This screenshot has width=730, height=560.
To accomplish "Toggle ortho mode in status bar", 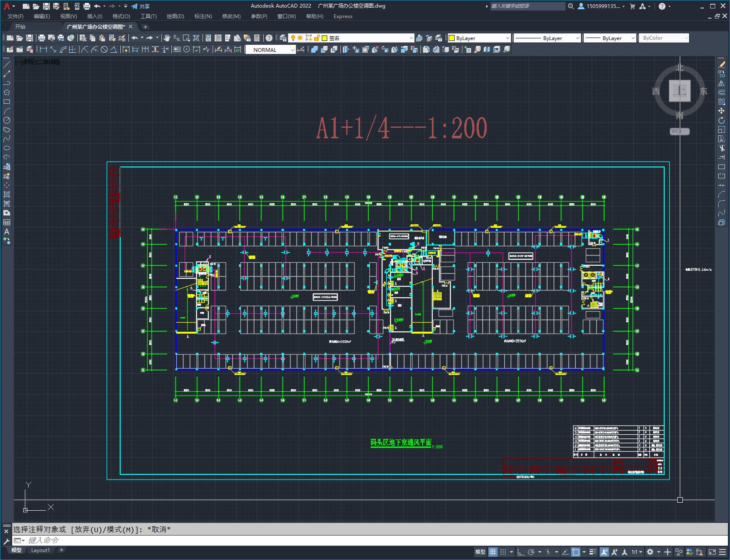I will (521, 552).
